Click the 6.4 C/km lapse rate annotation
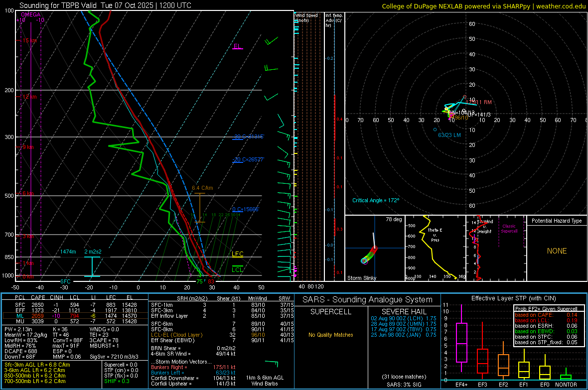The image size is (588, 390). point(202,188)
